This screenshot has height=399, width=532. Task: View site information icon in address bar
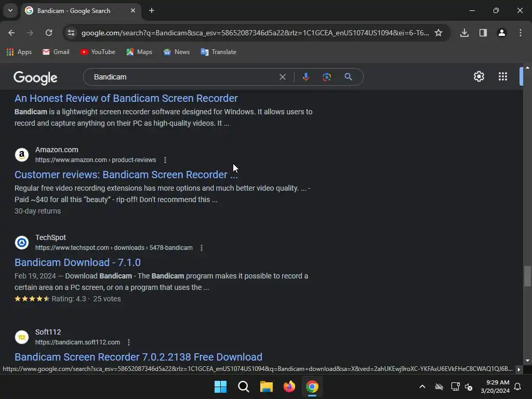[71, 33]
